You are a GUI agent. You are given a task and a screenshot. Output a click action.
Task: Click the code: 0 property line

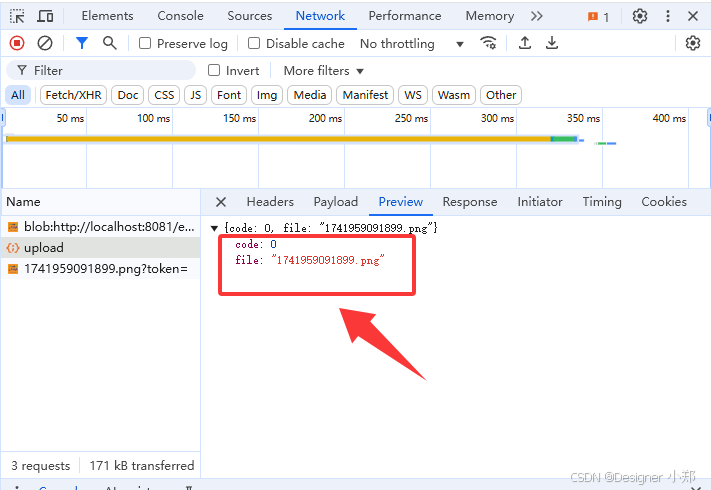(x=256, y=244)
